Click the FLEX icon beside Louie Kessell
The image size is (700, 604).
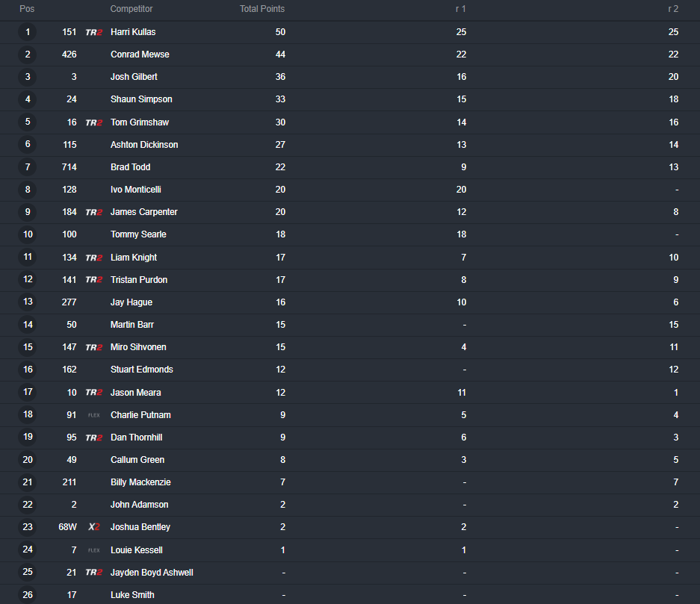pyautogui.click(x=93, y=550)
